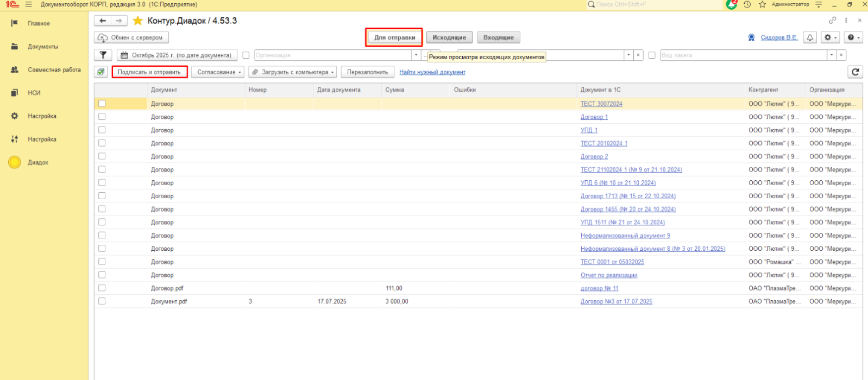The height and width of the screenshot is (380, 868).
Task: Click the refresh list icon
Action: coord(855,72)
